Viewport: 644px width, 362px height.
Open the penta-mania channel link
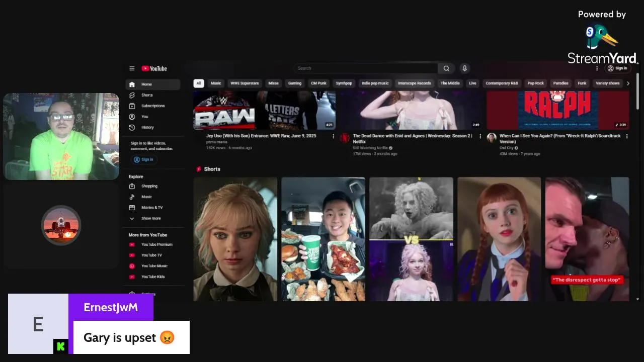pyautogui.click(x=217, y=142)
